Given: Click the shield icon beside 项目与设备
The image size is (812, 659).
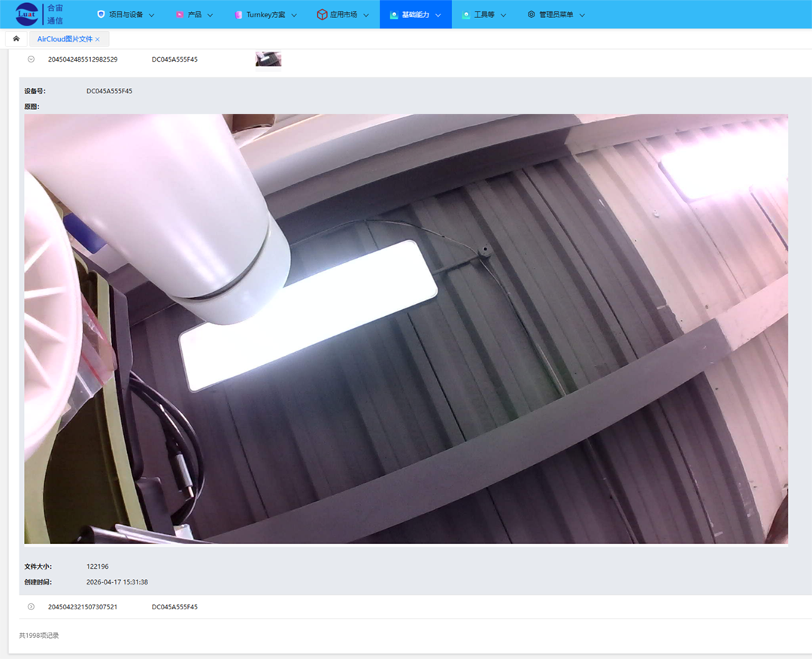Looking at the screenshot, I should [101, 14].
